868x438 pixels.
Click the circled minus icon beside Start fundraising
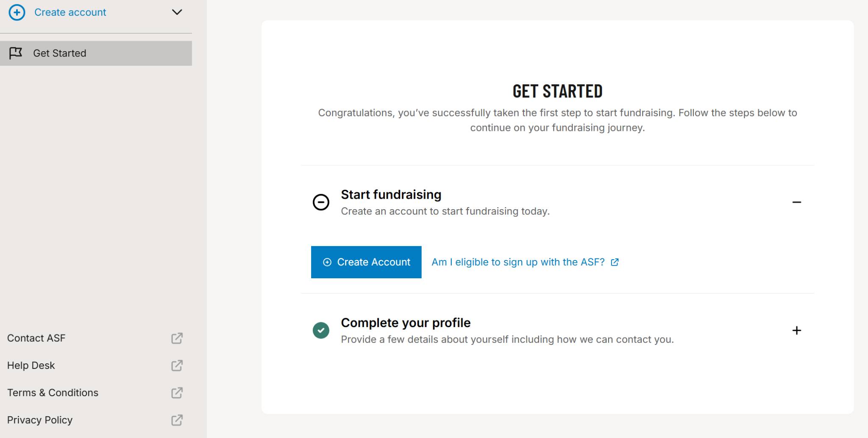[321, 202]
